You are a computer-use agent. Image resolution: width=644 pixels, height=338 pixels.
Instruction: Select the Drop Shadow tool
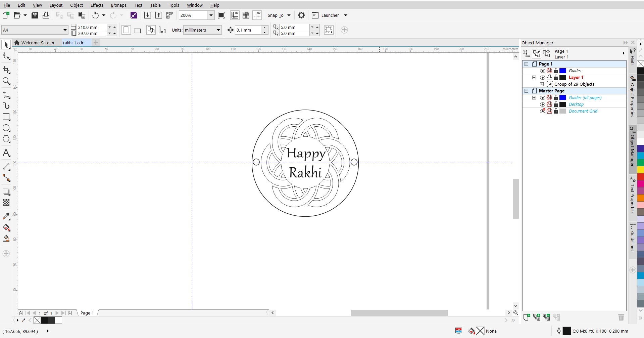(6, 191)
